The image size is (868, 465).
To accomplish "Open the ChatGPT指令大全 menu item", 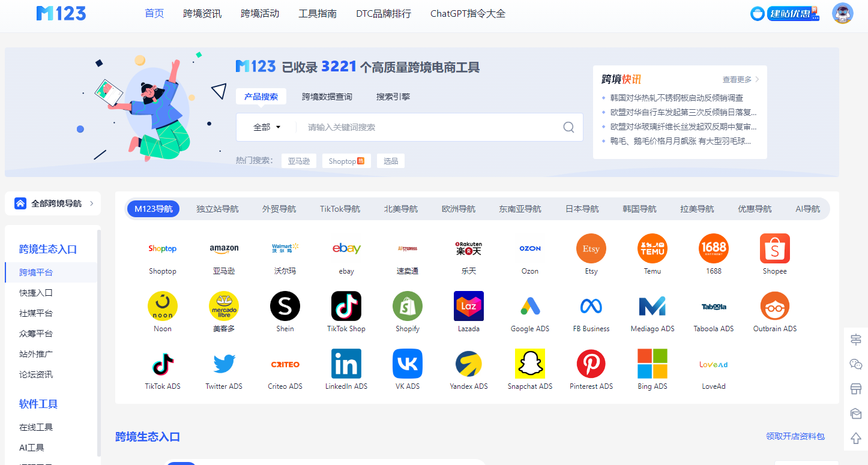I will tap(468, 13).
